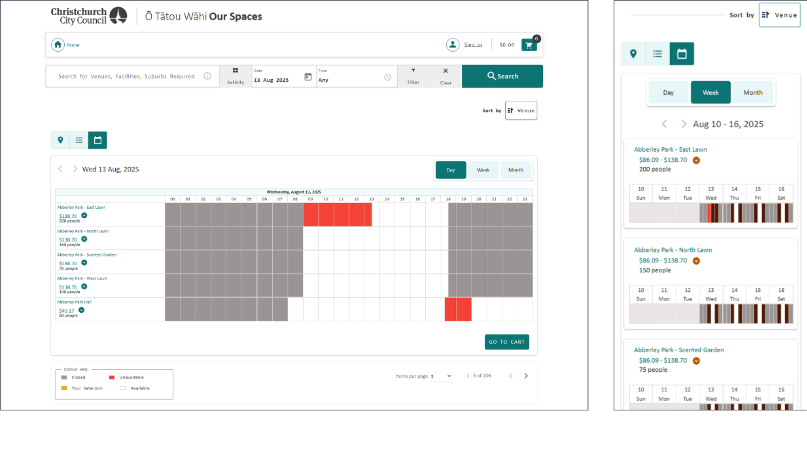Screen dimensions: 807x453
Task: Click the user account icon beside Sign in
Action: click(453, 45)
